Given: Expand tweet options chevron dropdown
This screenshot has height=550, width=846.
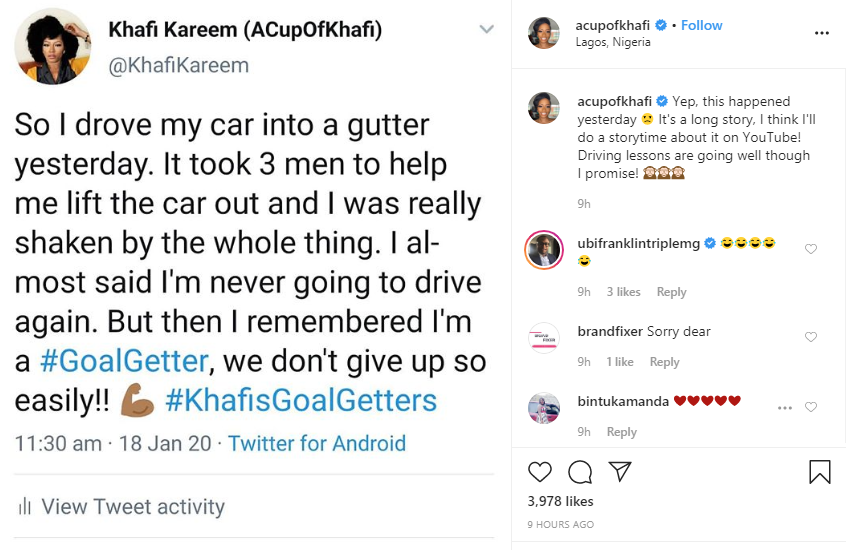Looking at the screenshot, I should 486,30.
